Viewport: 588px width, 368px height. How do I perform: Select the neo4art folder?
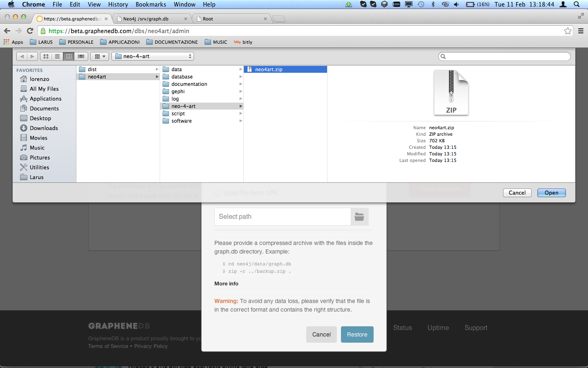(x=118, y=77)
